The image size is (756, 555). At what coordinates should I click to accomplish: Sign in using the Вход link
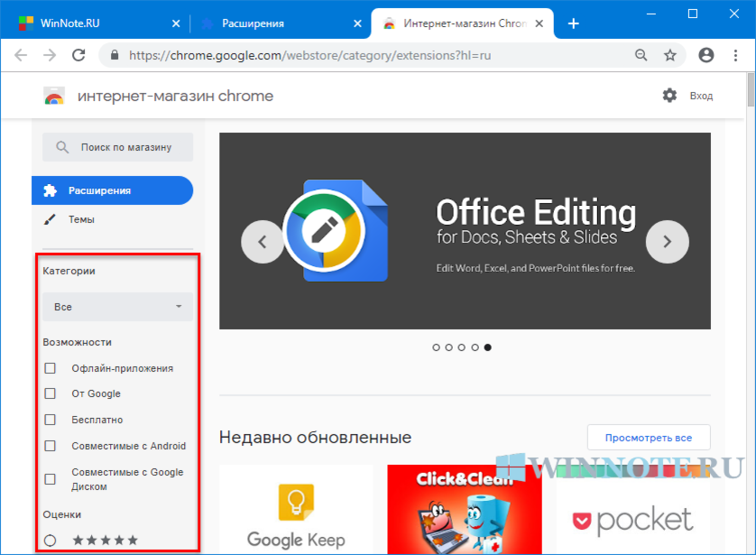tap(701, 96)
